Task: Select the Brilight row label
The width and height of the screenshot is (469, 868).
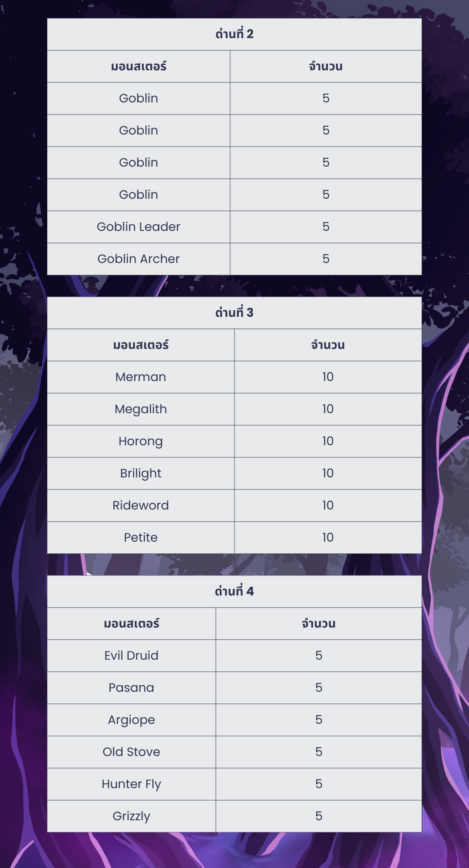Action: tap(141, 473)
